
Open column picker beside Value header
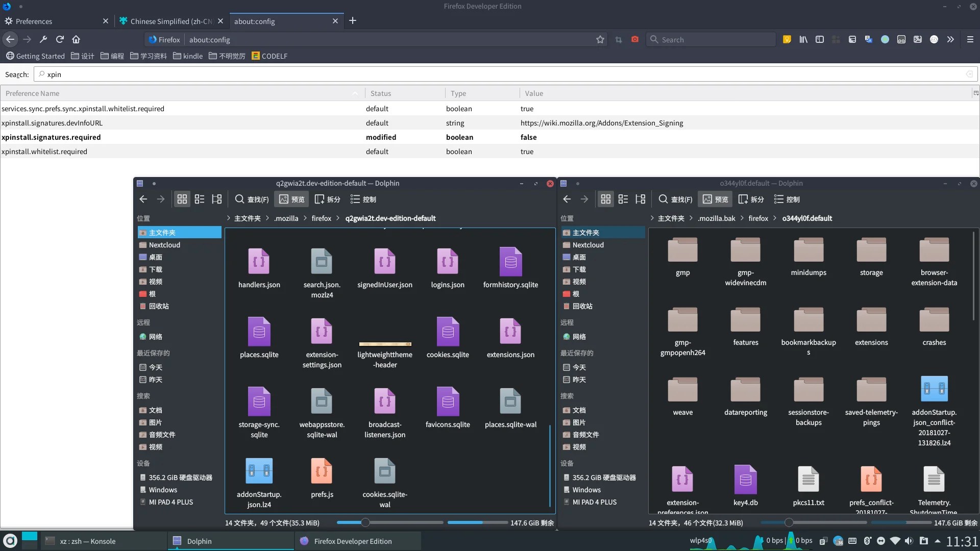pyautogui.click(x=975, y=93)
